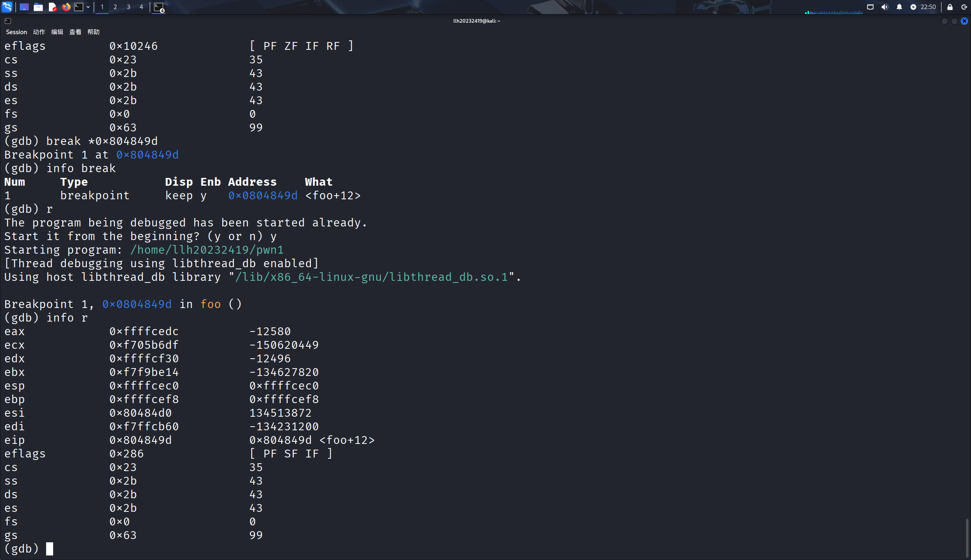
Task: Expand the terminal launcher dropdown arrow
Action: click(x=88, y=7)
